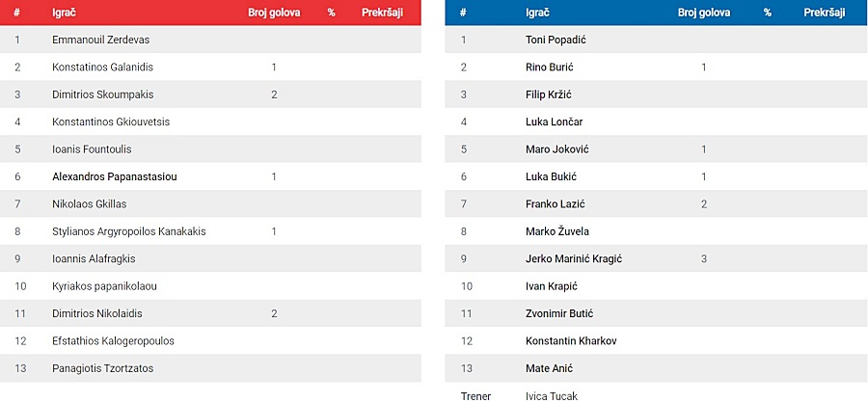
Task: Click the % header in blue table
Action: 768,13
